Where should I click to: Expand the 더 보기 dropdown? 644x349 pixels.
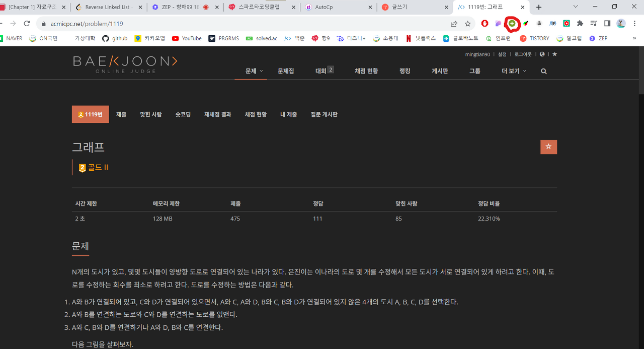click(x=514, y=71)
